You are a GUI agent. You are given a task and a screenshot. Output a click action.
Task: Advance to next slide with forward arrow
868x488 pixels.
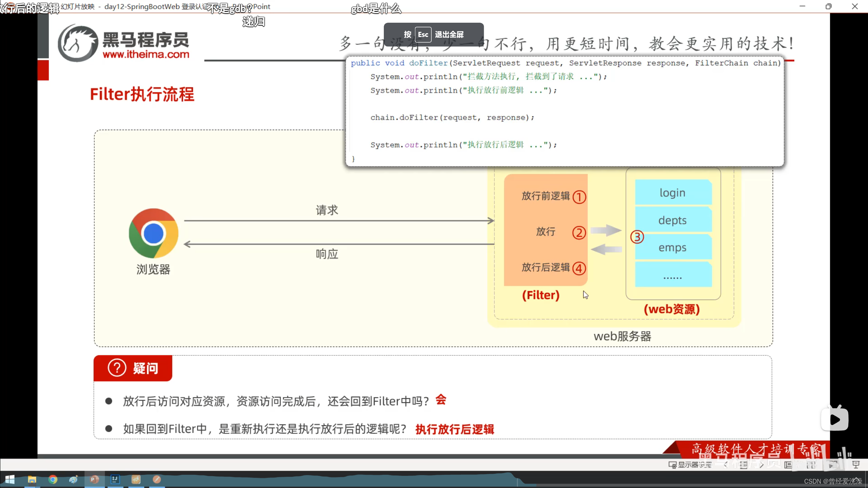tap(762, 465)
